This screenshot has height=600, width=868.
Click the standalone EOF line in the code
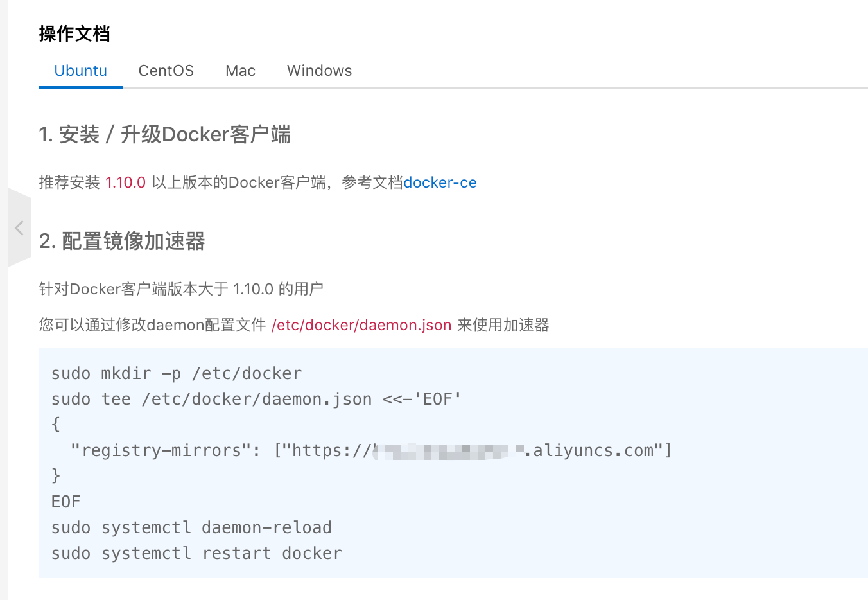(x=66, y=502)
